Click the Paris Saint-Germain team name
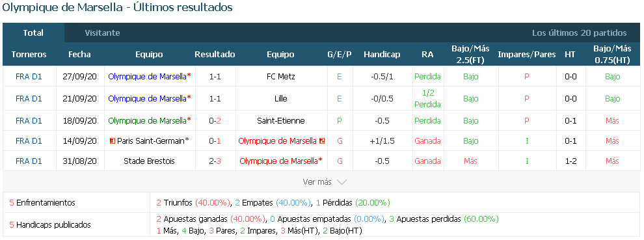Viewport: 644px width, 240px height. click(x=151, y=141)
